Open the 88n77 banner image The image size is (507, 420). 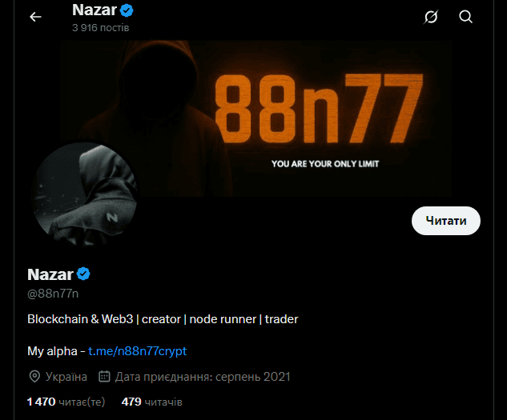coord(256,118)
